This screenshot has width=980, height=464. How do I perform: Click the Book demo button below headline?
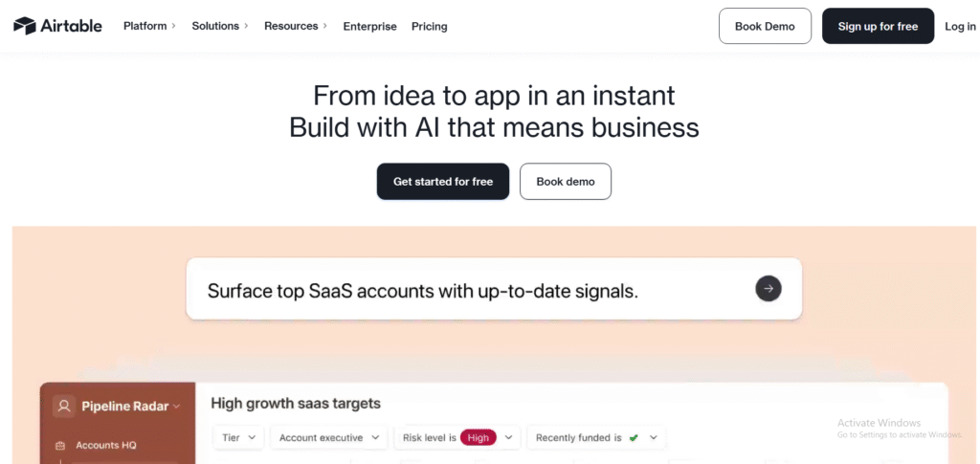(565, 182)
